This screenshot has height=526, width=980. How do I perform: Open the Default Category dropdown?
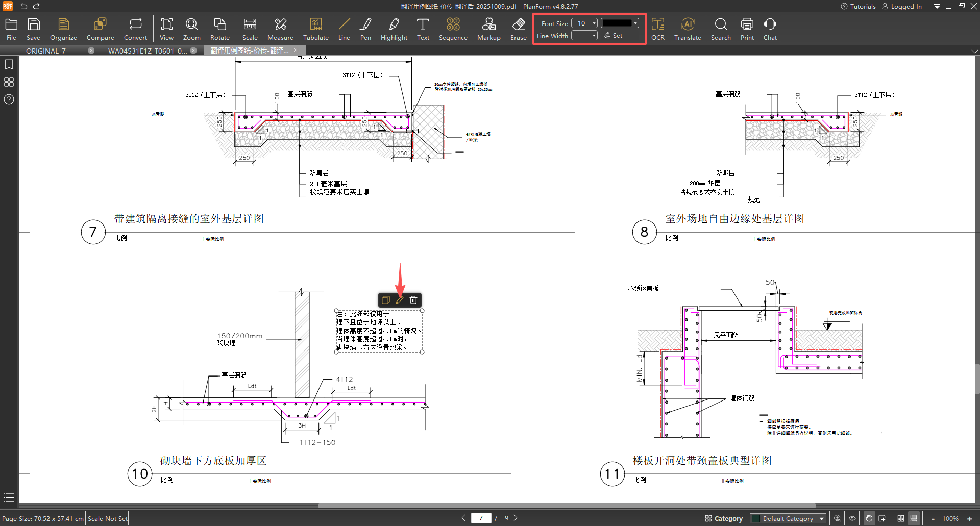(x=822, y=518)
